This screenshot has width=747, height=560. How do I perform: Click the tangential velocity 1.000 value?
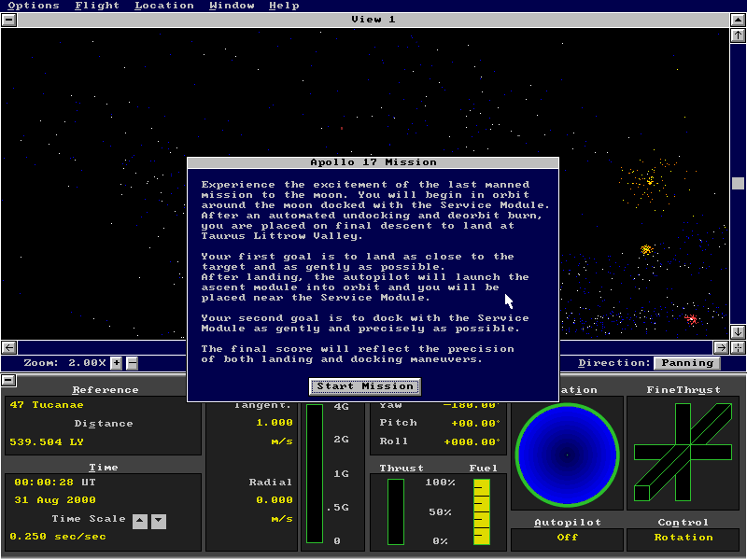[275, 423]
